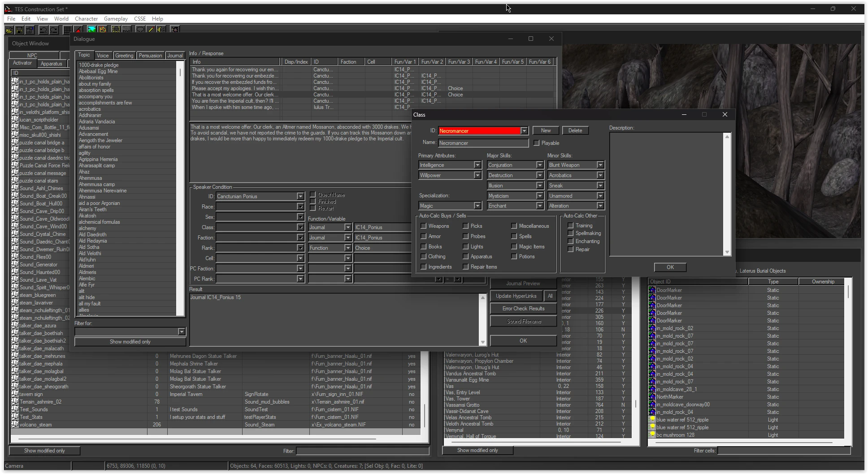Open preferences toolbar icon
The height and width of the screenshot is (474, 868).
coord(30,30)
